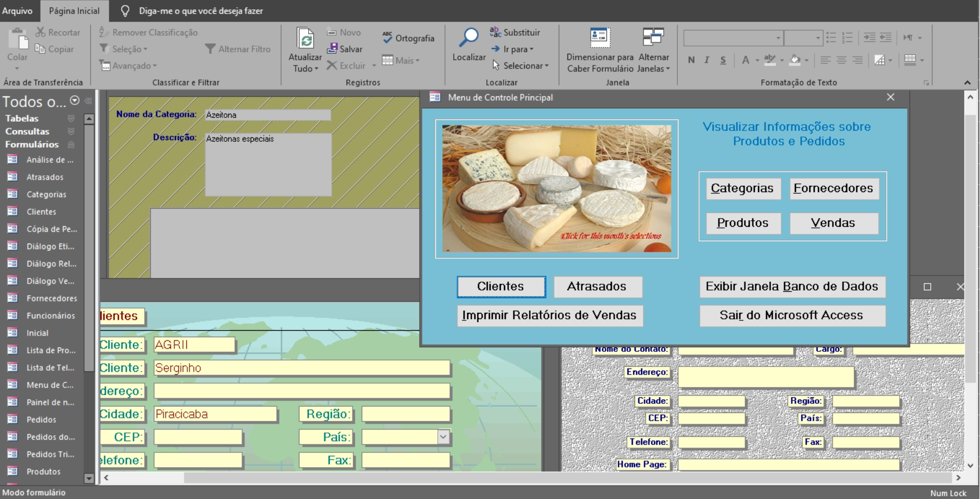Viewport: 980px width, 499px height.
Task: Click the Colar paste icon
Action: click(x=17, y=40)
